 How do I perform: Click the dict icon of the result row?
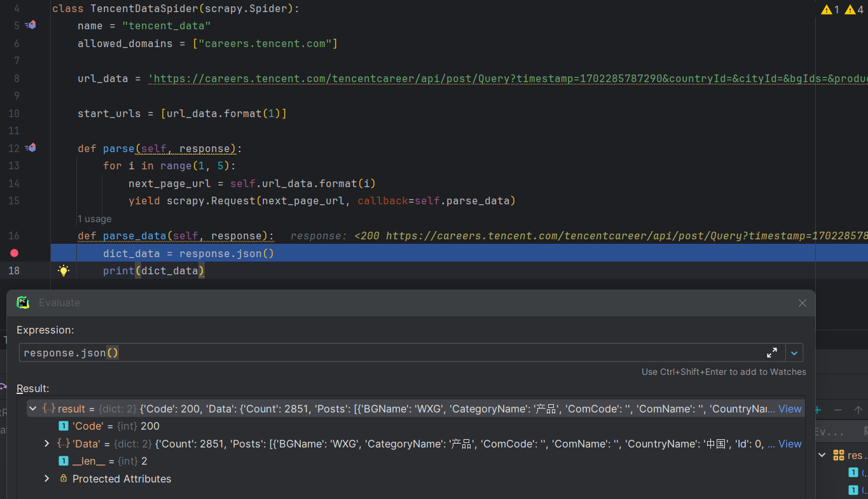[x=48, y=409]
